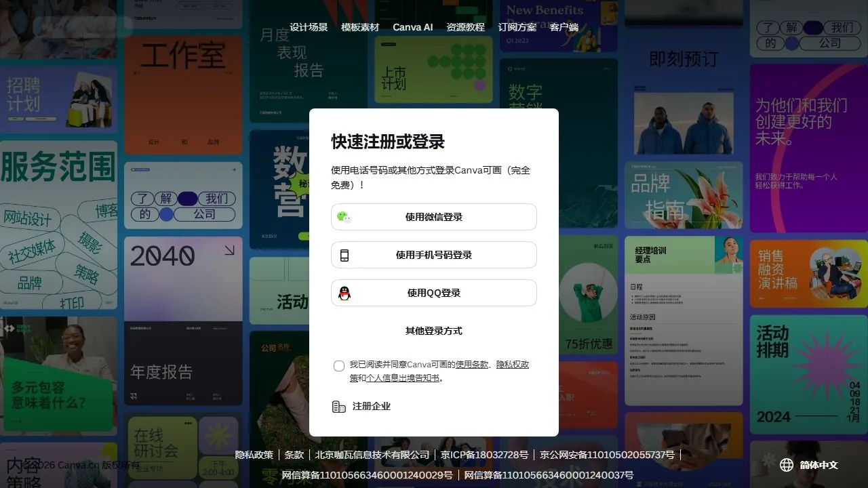The image size is (868, 488).
Task: Log in with 使用微信登录 button
Action: pyautogui.click(x=434, y=217)
